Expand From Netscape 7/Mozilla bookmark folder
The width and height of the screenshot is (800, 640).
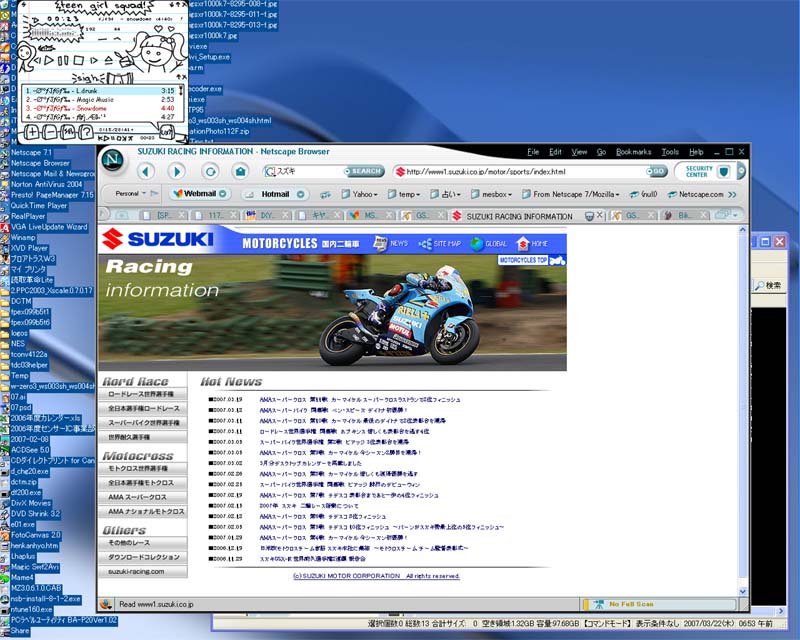(x=570, y=194)
